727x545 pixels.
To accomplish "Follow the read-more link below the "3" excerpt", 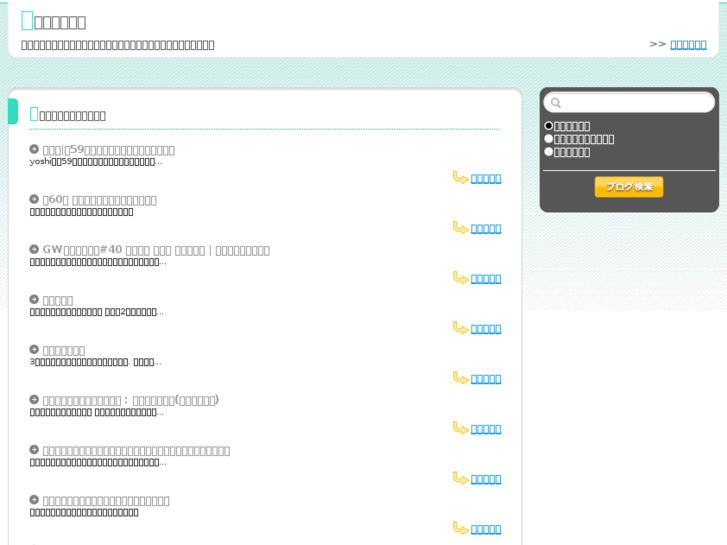I will click(x=485, y=379).
